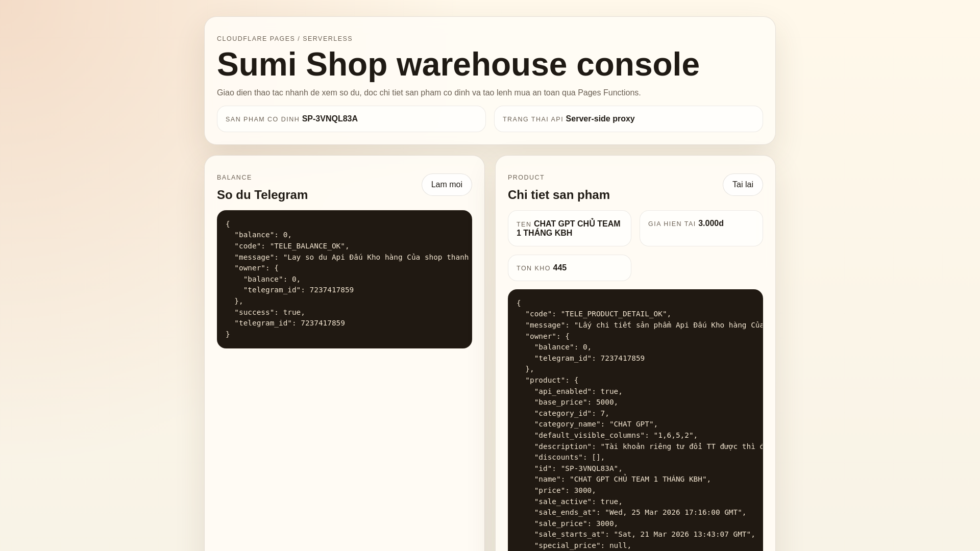Click the "success": true line in balance JSON
The width and height of the screenshot is (980, 551).
[x=269, y=312]
